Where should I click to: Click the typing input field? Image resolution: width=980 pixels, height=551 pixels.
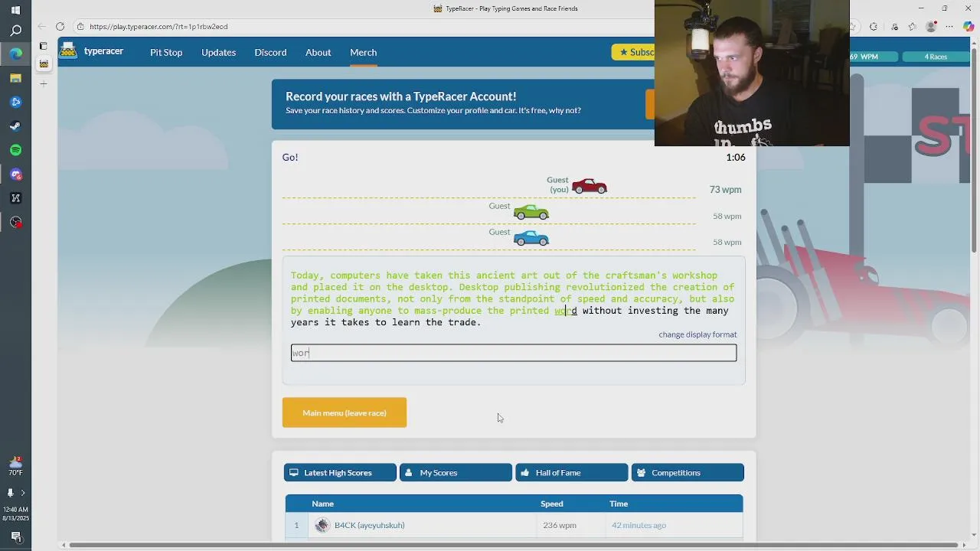[x=514, y=353]
